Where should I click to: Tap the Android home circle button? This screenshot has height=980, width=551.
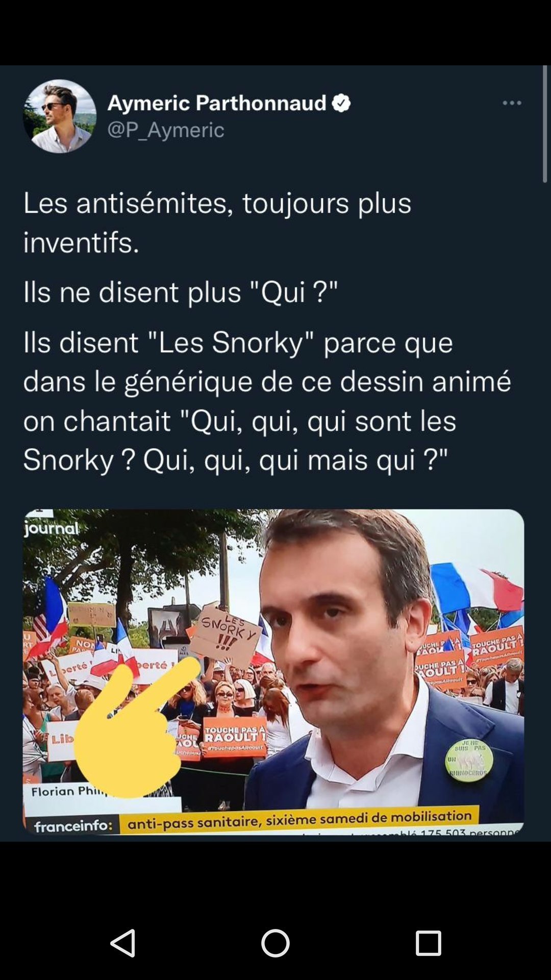[x=275, y=943]
